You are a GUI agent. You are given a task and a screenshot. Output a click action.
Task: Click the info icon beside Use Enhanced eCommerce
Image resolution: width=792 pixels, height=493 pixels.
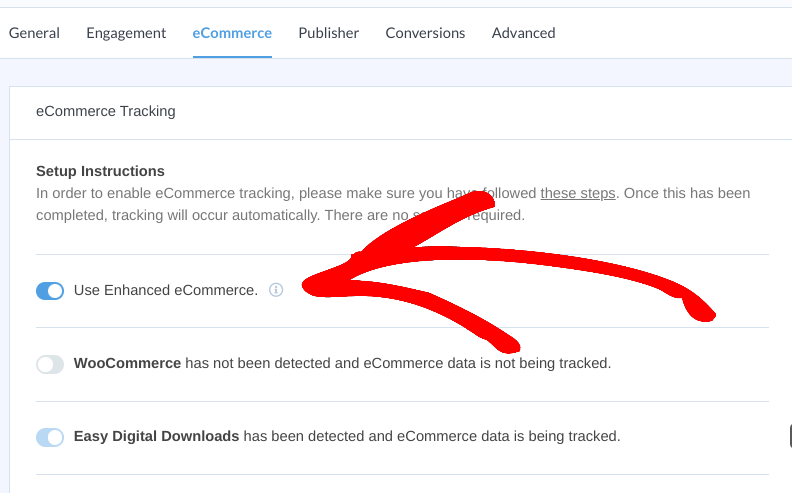(276, 290)
